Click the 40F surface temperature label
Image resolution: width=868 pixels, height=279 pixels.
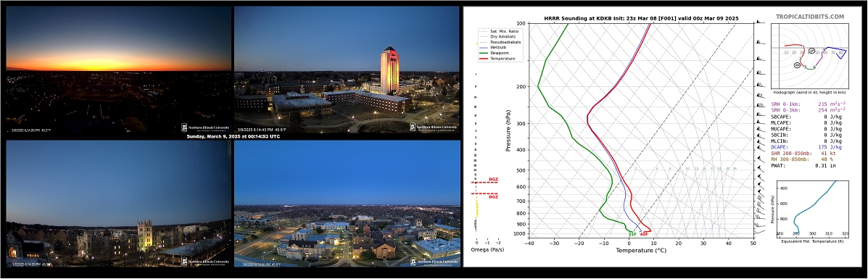645,234
